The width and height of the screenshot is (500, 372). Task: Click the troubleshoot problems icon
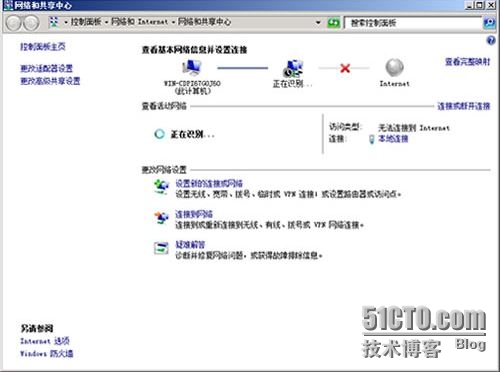161,248
